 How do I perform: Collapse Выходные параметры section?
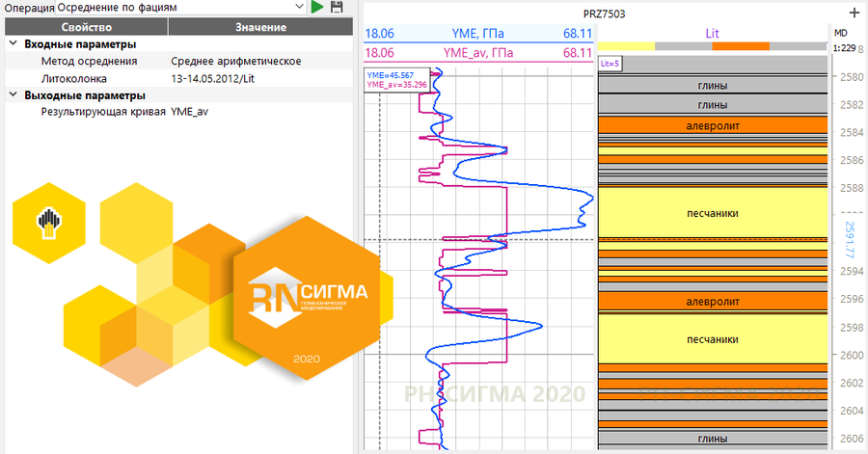click(13, 95)
